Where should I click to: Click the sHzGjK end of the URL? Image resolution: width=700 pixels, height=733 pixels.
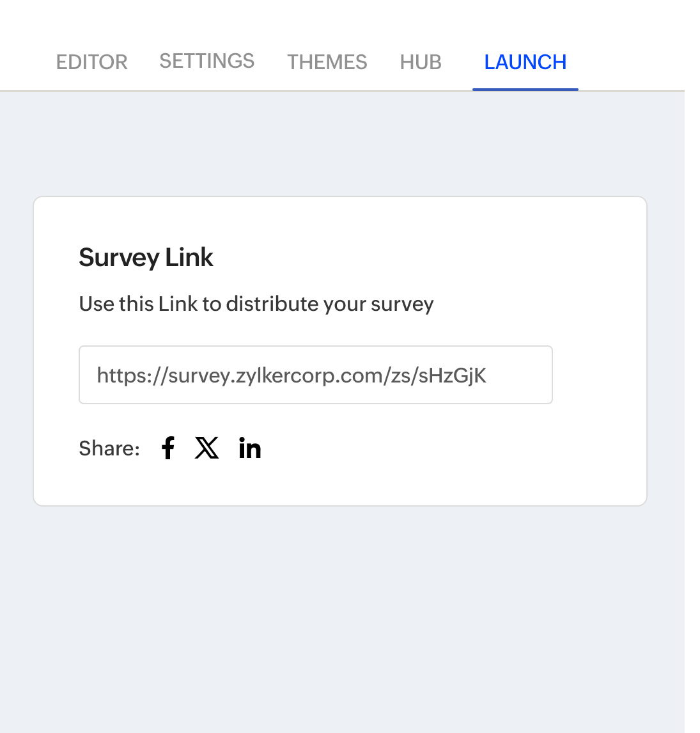(x=453, y=375)
